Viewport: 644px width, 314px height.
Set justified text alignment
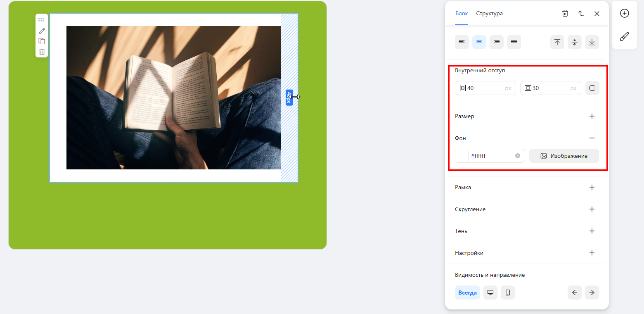coord(514,42)
